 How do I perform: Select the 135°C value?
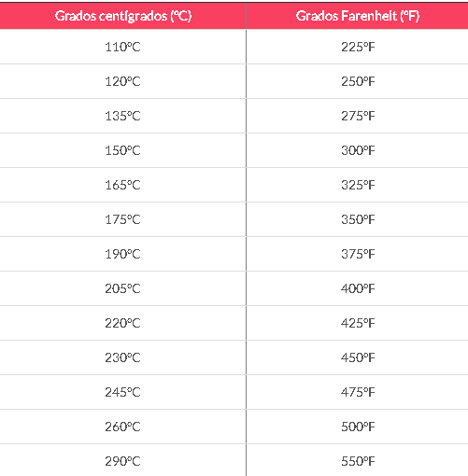point(122,116)
